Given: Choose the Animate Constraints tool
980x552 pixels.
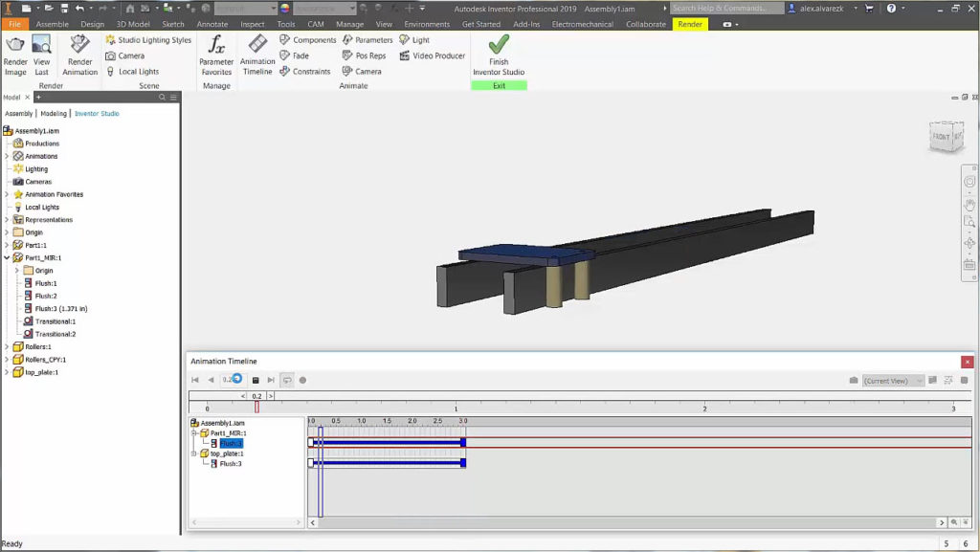Looking at the screenshot, I should [x=305, y=72].
